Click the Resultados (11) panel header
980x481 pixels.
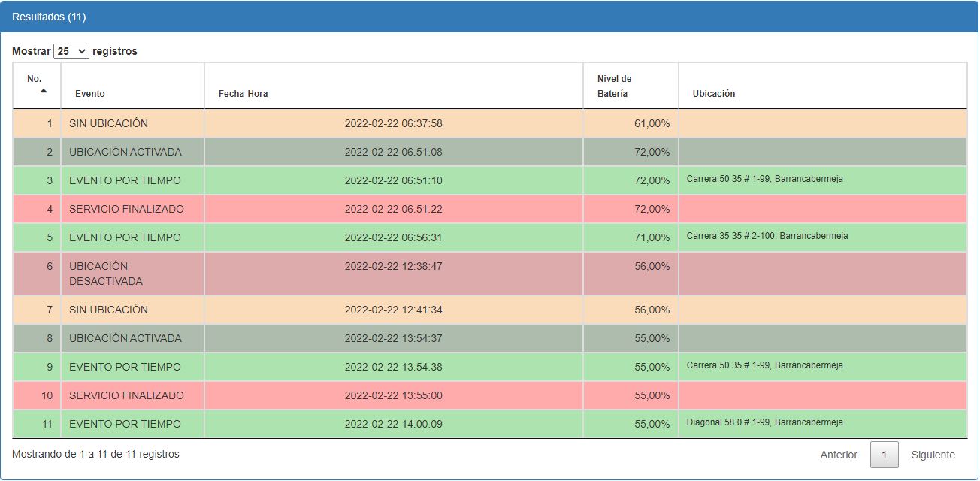(49, 17)
